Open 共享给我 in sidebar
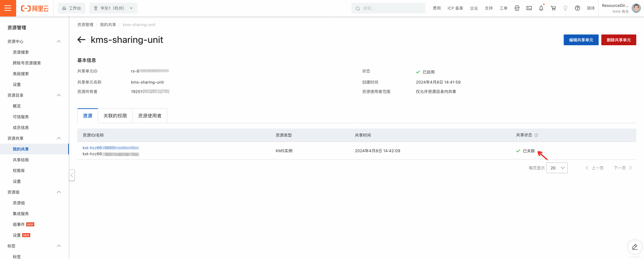Image resolution: width=644 pixels, height=259 pixels. (x=21, y=160)
